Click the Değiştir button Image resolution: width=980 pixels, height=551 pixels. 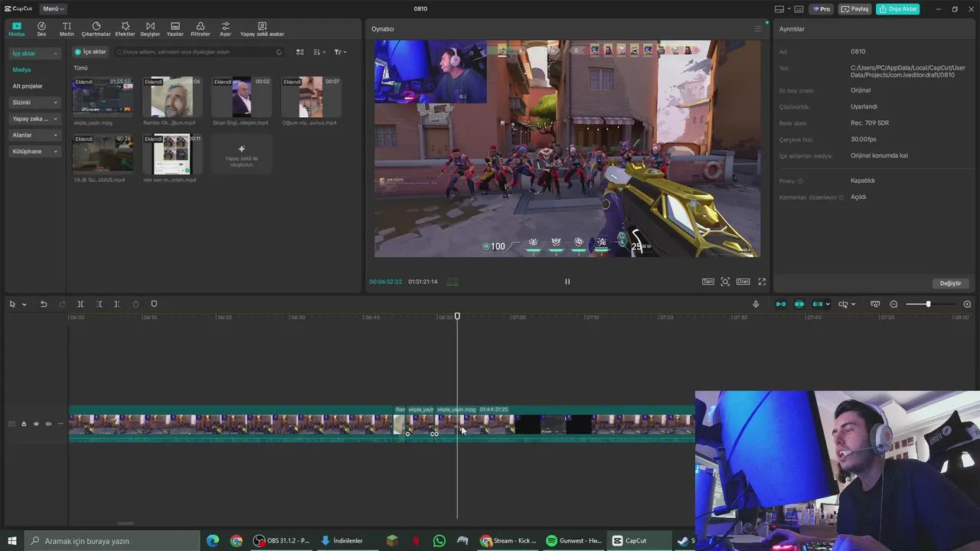coord(950,283)
